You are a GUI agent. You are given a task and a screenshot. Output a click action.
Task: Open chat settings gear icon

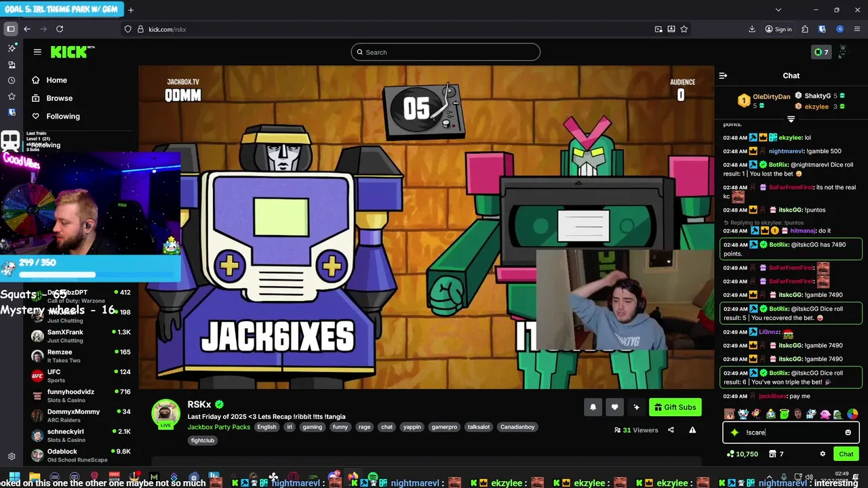823,454
